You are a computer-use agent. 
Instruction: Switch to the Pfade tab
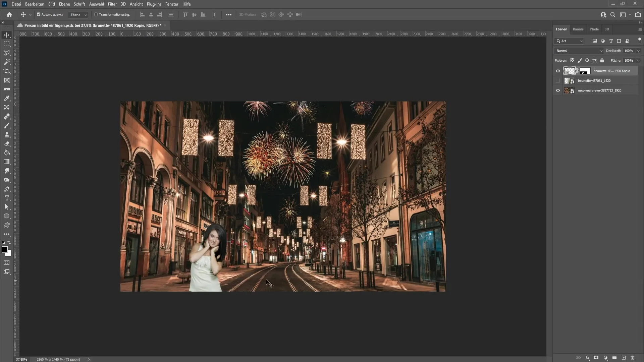point(594,29)
